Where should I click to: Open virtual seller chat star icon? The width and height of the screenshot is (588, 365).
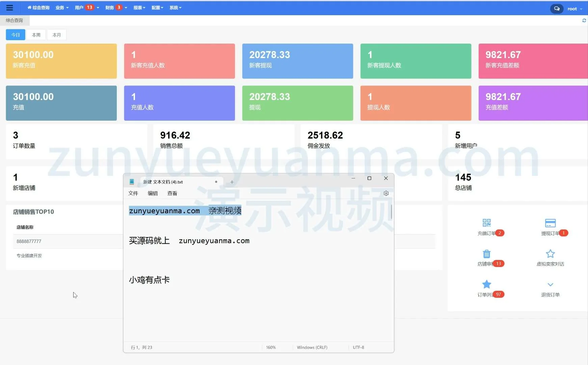550,254
